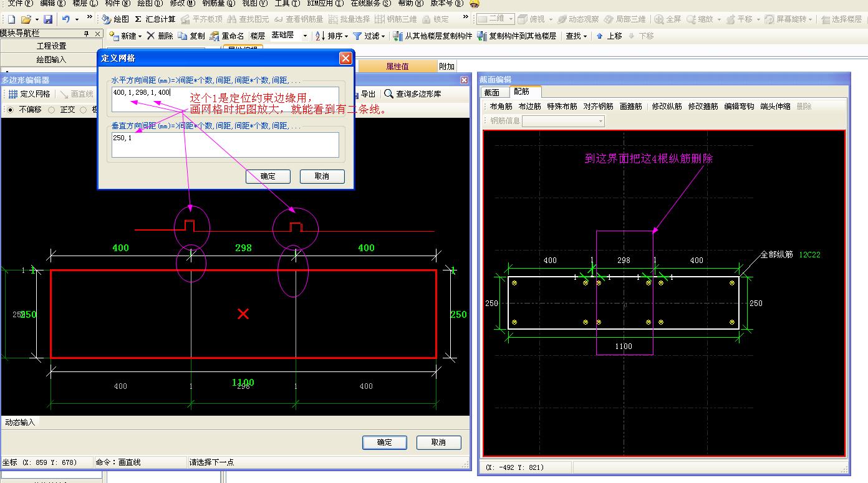Open the 文件 menu
This screenshot has width=868, height=483.
(x=20, y=4)
